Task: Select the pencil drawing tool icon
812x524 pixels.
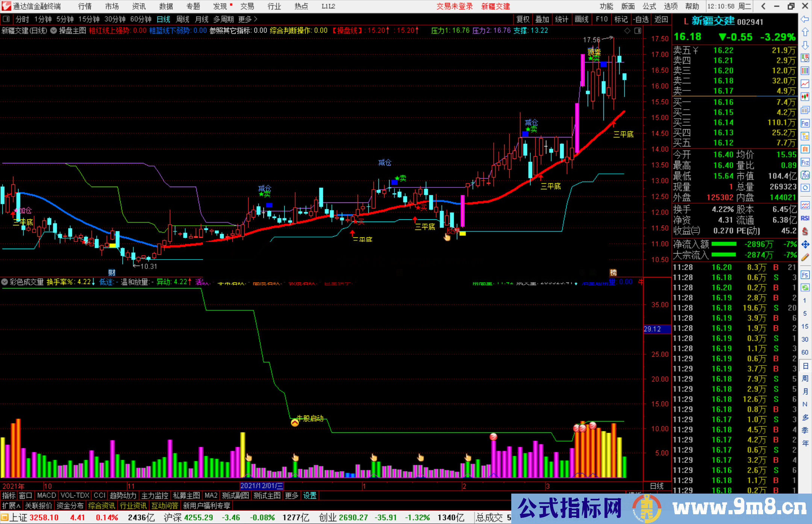Action: pos(805,257)
